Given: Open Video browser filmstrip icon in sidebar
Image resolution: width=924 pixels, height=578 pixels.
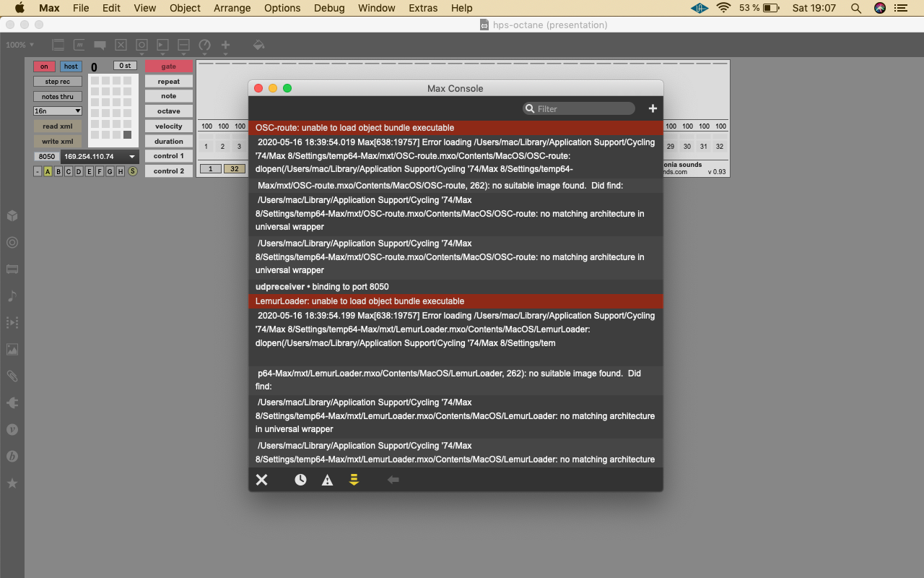Looking at the screenshot, I should [x=12, y=323].
